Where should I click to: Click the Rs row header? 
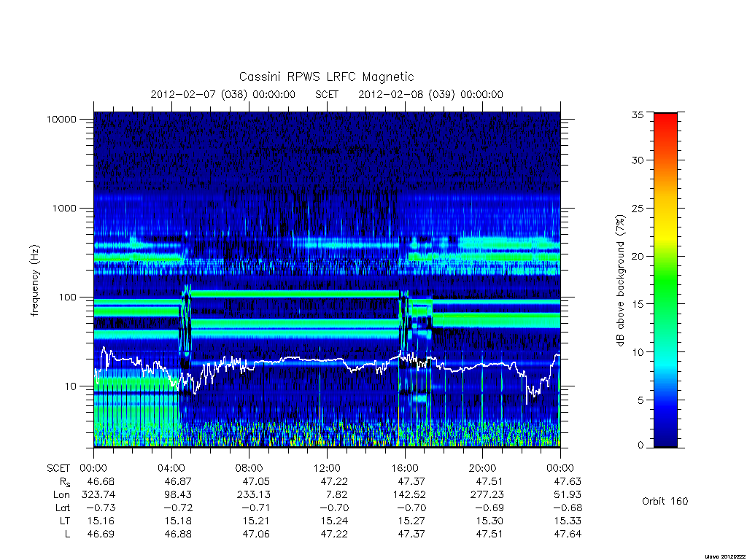point(65,483)
